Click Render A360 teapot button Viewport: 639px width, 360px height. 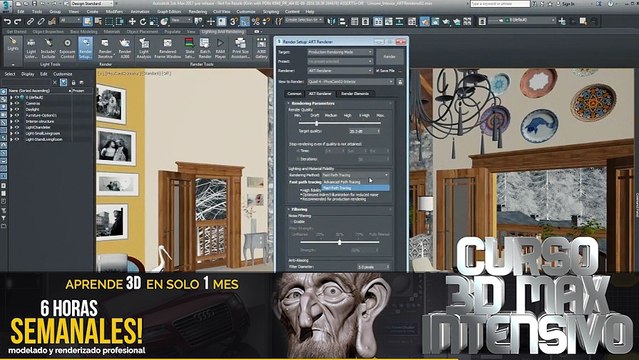point(125,49)
